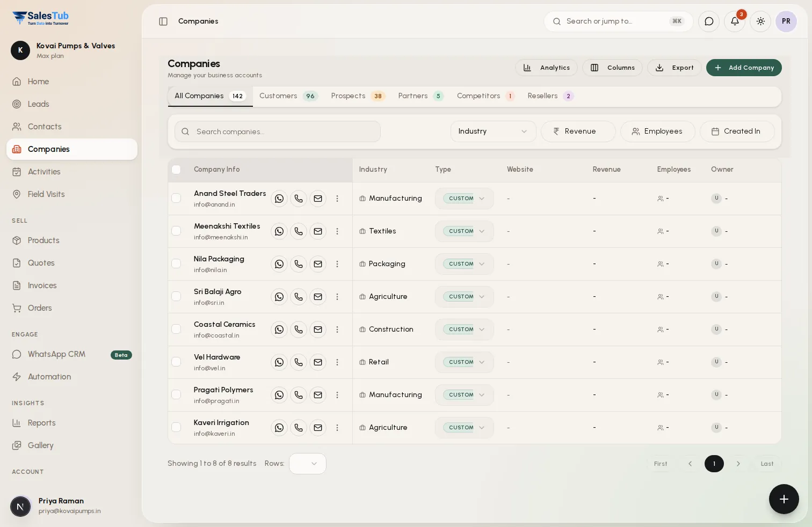This screenshot has height=527, width=812.
Task: Open the PR user avatar
Action: coord(786,21)
